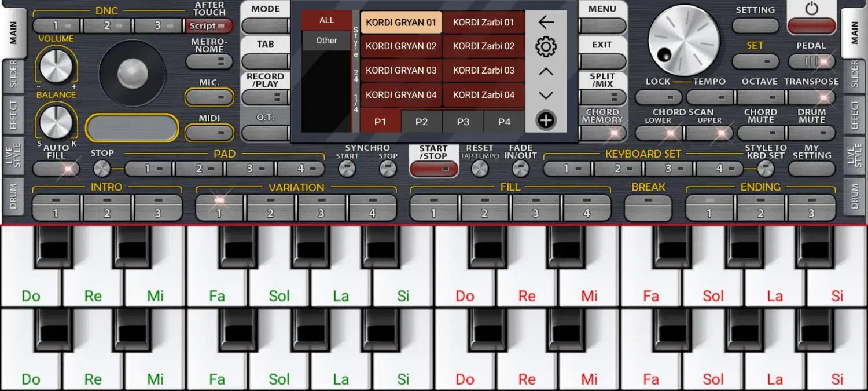Toggle CHORD SCAN LOWER button
The width and height of the screenshot is (868, 391).
pyautogui.click(x=659, y=133)
